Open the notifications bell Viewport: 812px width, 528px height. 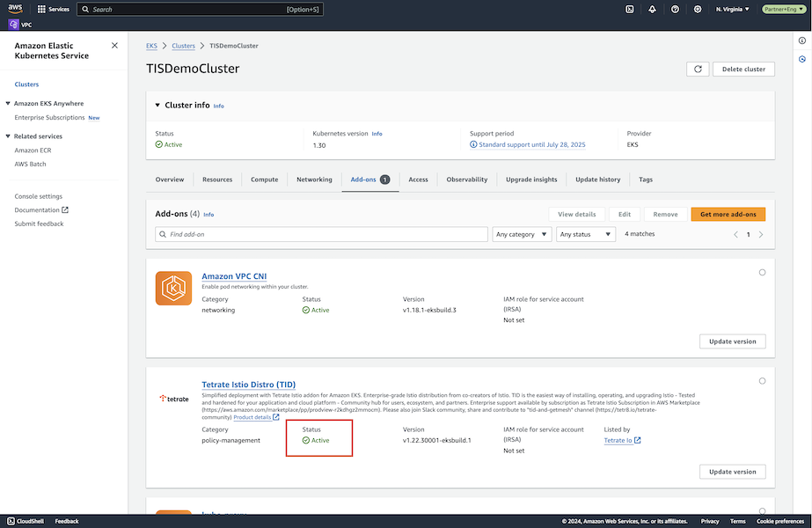(653, 10)
